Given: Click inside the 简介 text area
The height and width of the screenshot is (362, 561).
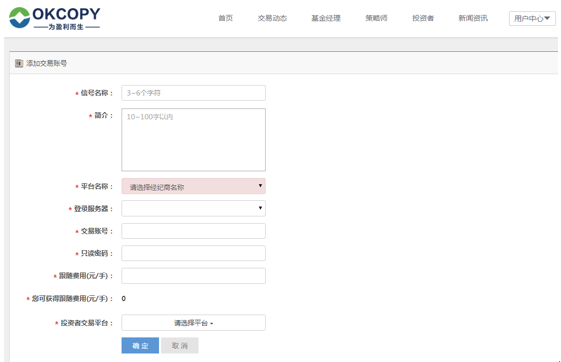Looking at the screenshot, I should (194, 140).
